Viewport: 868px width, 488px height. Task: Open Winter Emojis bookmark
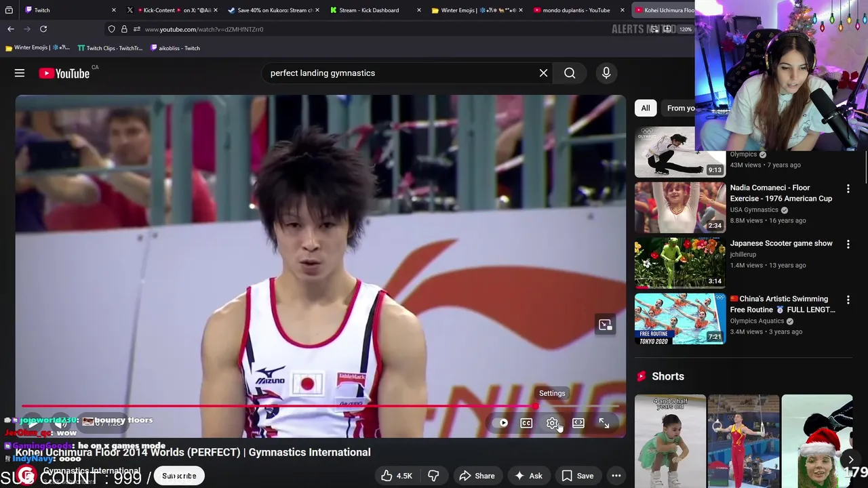(37, 48)
